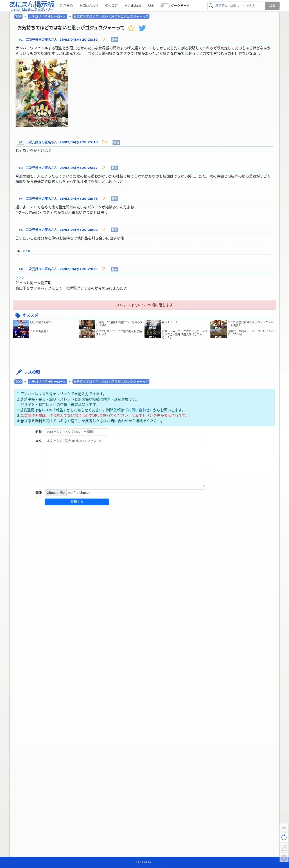Viewport: 289px width, 868px height.
Task: Click the top カテゴリ『特撮ヒーロー』 breadcrumb
Action: pos(47,16)
